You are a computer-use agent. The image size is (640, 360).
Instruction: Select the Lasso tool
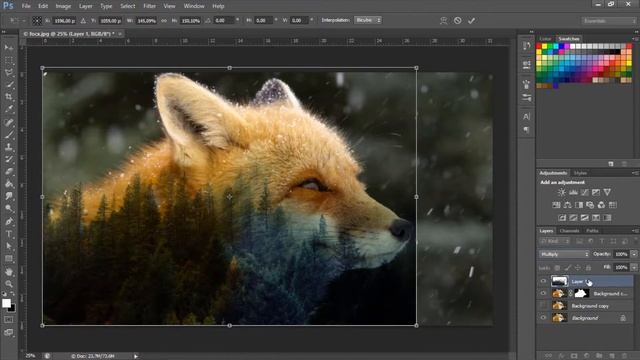tap(9, 73)
